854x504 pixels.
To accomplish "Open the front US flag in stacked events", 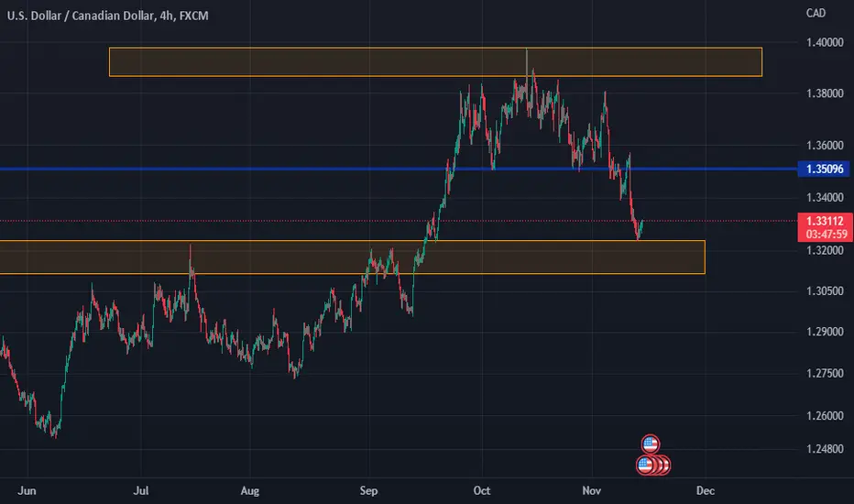I will pyautogui.click(x=645, y=466).
